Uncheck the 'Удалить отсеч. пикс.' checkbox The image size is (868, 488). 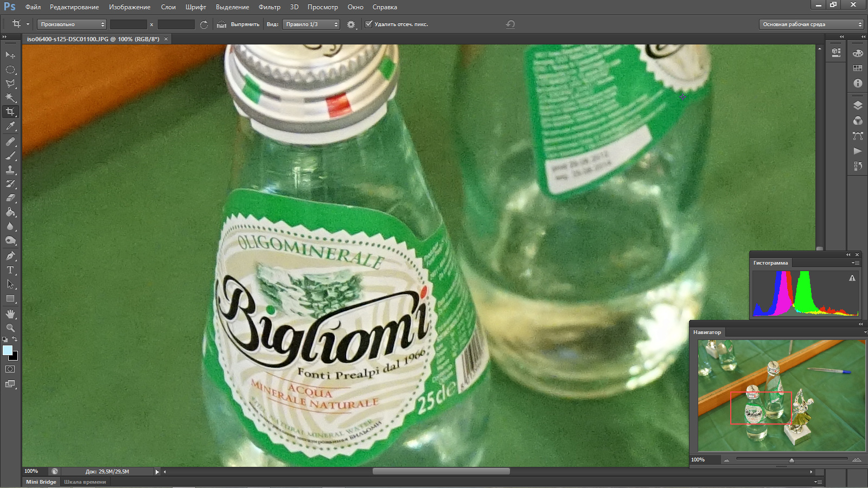(369, 24)
